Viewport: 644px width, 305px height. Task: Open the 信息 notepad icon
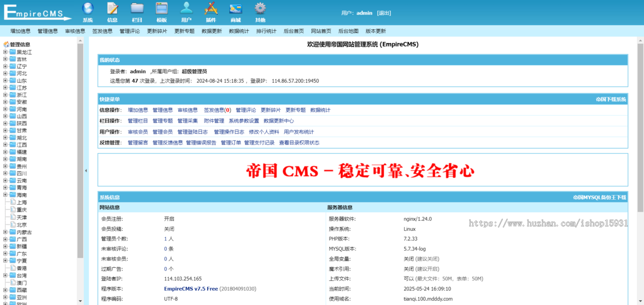pyautogui.click(x=112, y=8)
